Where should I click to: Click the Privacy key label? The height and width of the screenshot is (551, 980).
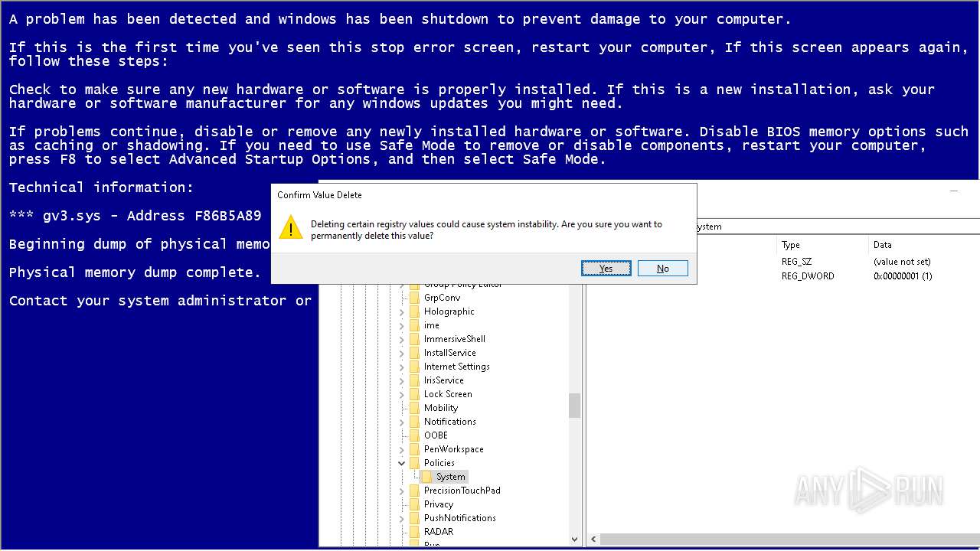click(x=439, y=504)
